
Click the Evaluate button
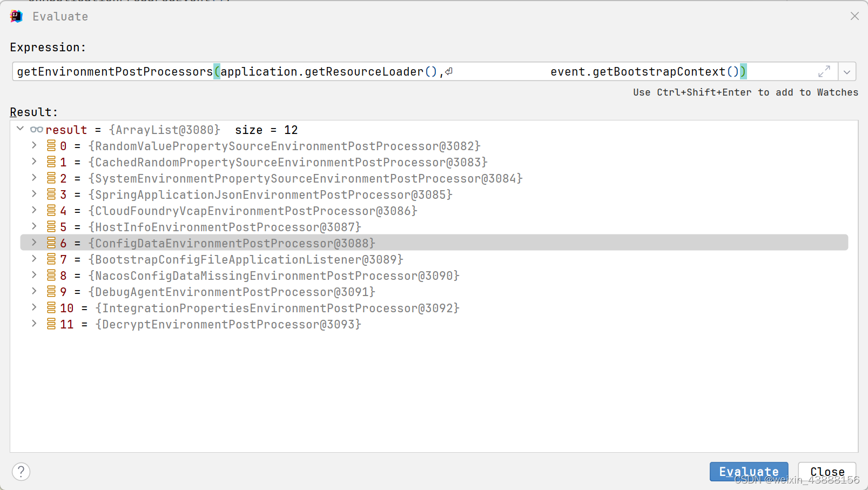[x=749, y=471]
